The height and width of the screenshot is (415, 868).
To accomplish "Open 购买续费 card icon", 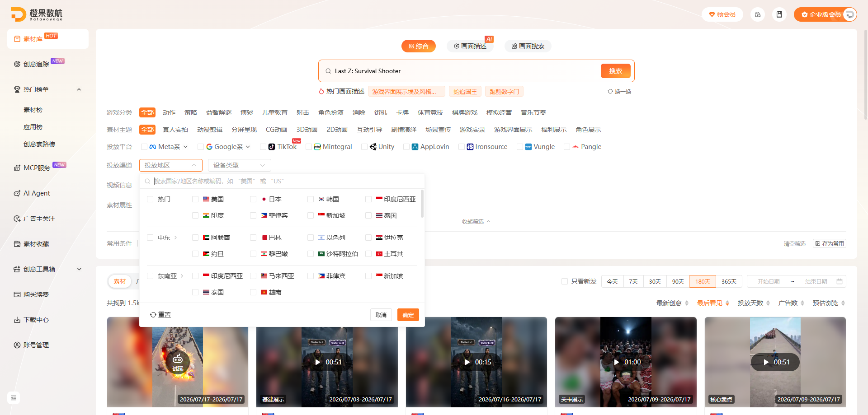I will 17,294.
